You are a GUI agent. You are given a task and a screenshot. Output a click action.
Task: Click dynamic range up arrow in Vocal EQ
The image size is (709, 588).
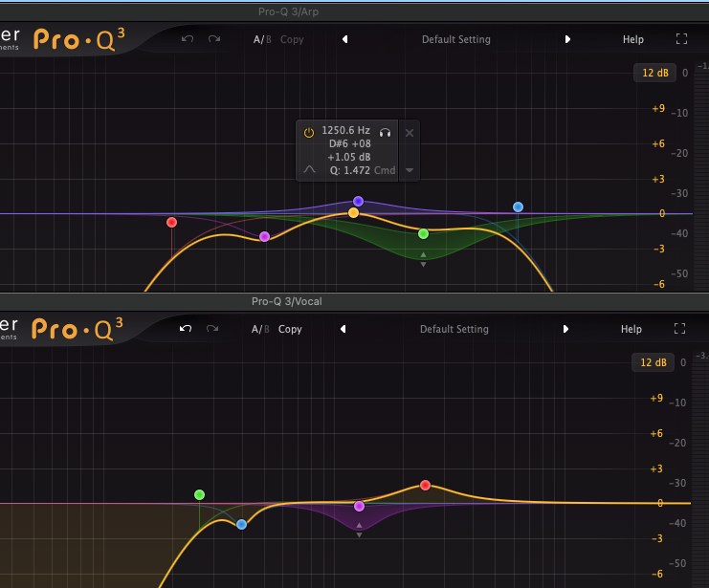[x=359, y=526]
